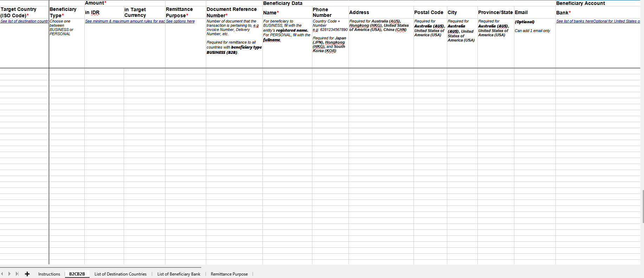Go to the Remittance Purpose sheet tab
The width and height of the screenshot is (644, 278).
pyautogui.click(x=229, y=274)
